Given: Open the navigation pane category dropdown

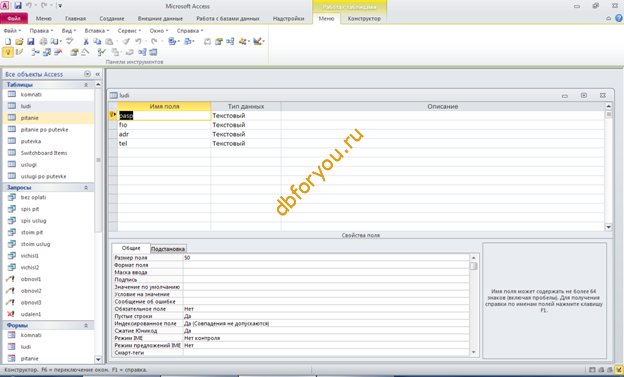Looking at the screenshot, I should pos(88,74).
